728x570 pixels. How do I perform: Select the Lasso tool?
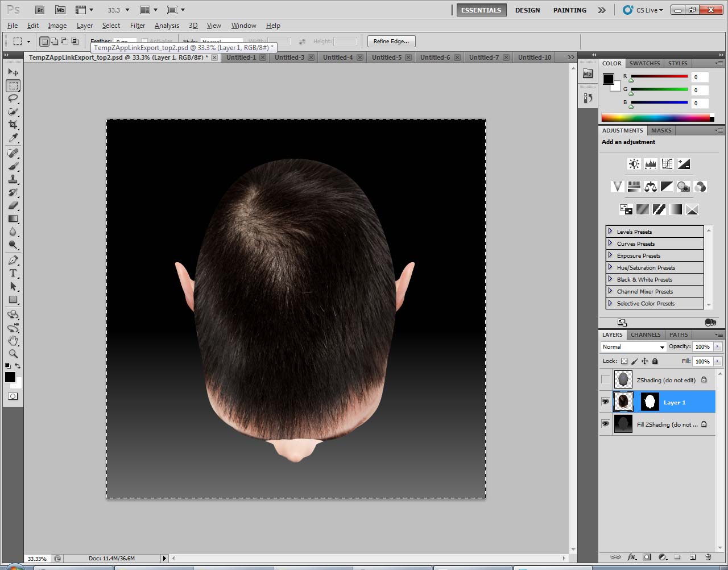coord(13,98)
